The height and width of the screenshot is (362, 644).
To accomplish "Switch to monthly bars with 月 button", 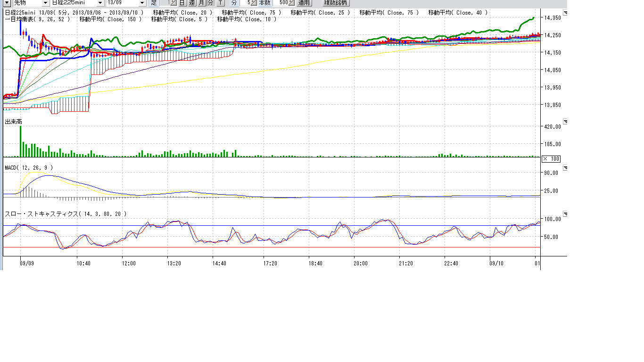I will click(202, 3).
